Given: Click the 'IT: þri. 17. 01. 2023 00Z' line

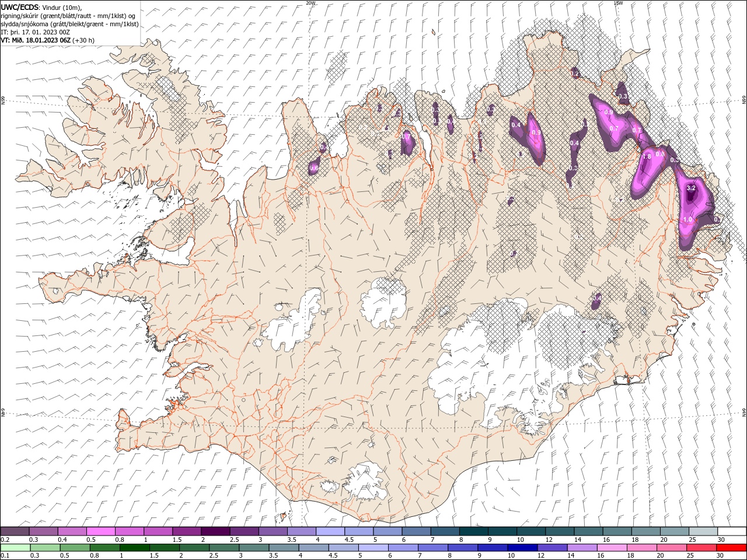Looking at the screenshot, I should [x=36, y=32].
